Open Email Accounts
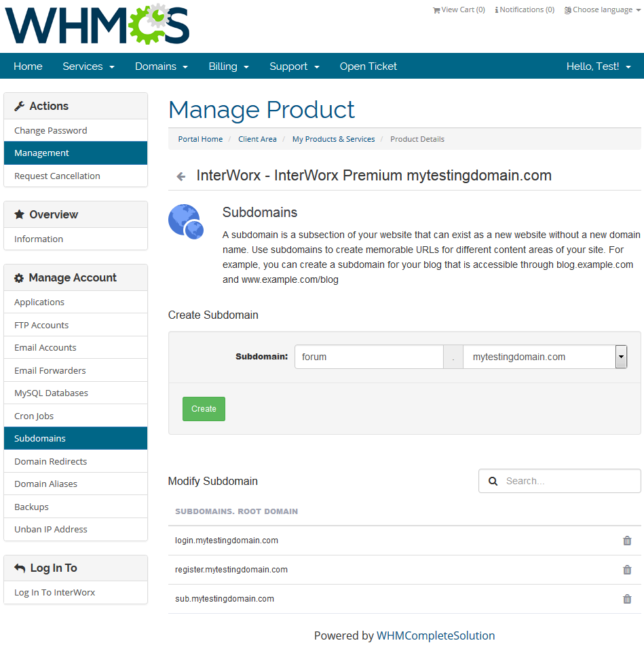 pyautogui.click(x=76, y=347)
